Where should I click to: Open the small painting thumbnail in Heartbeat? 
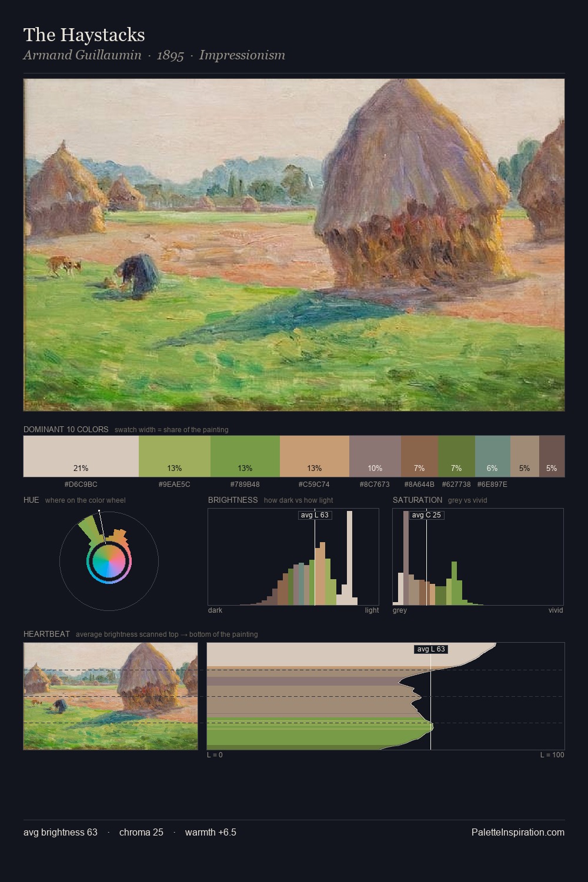111,696
